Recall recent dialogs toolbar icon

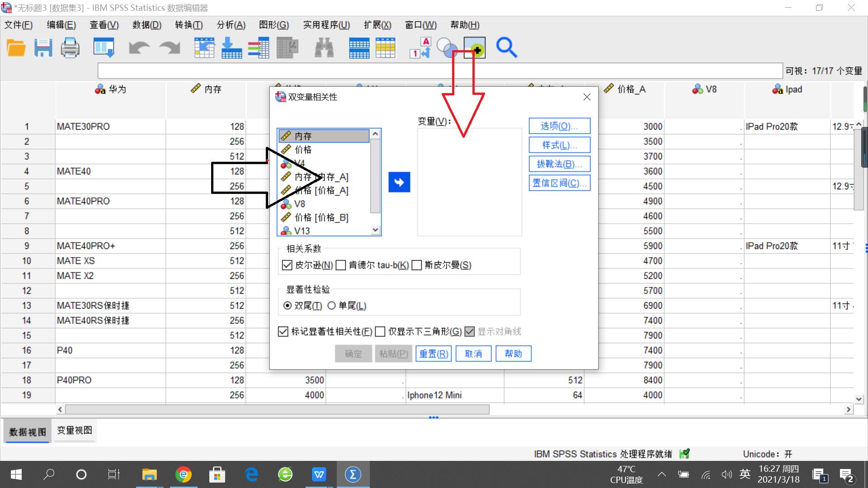tap(104, 48)
